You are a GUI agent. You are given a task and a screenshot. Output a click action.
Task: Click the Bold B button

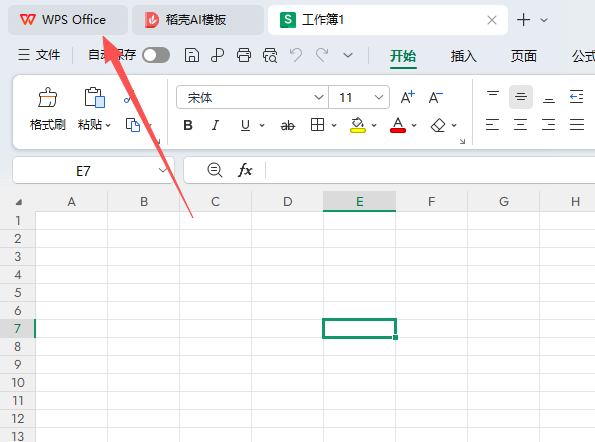tap(188, 125)
